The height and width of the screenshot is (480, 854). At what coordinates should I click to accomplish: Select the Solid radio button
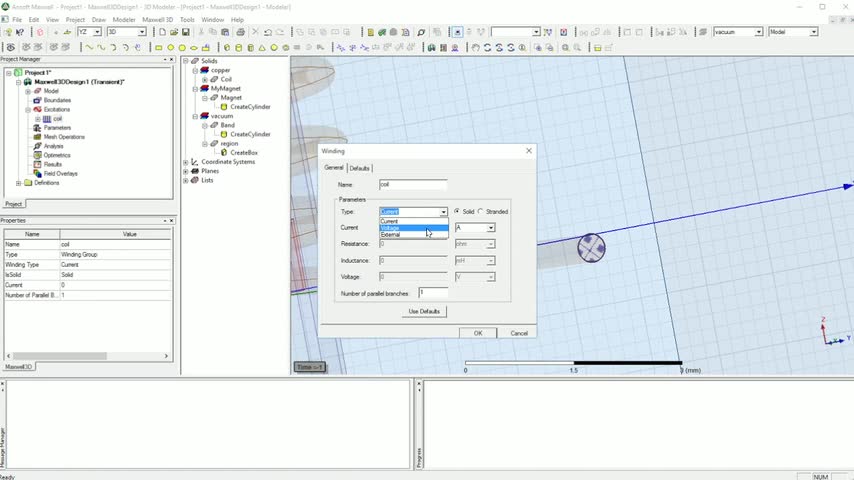457,212
